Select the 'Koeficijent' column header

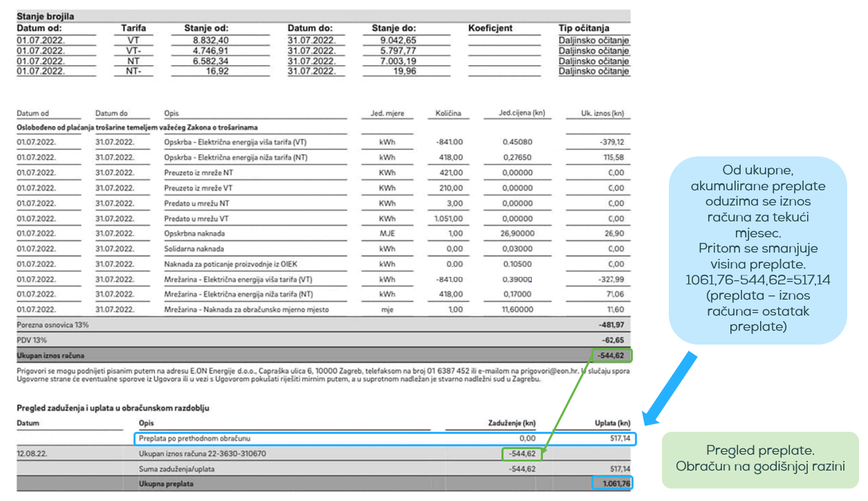tap(490, 28)
